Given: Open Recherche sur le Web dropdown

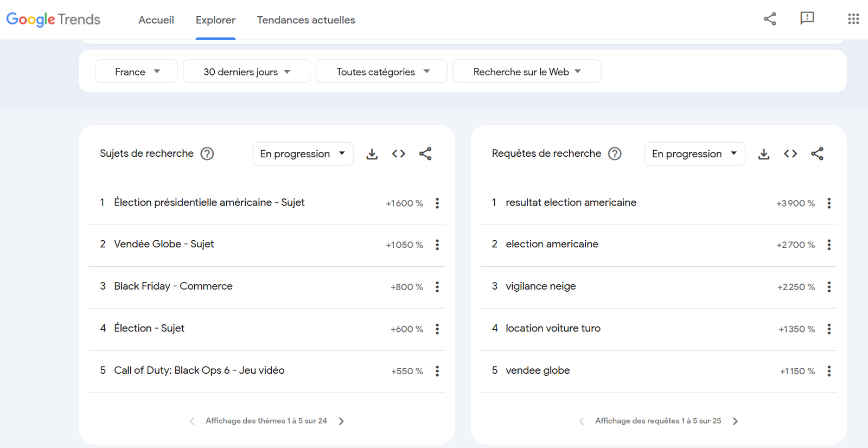Looking at the screenshot, I should (527, 71).
